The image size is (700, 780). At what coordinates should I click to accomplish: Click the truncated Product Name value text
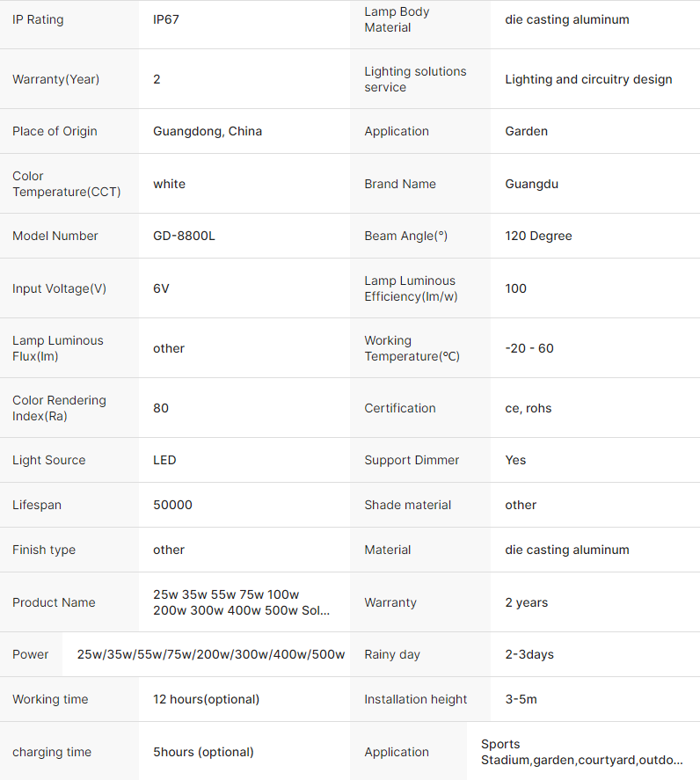[x=241, y=602]
